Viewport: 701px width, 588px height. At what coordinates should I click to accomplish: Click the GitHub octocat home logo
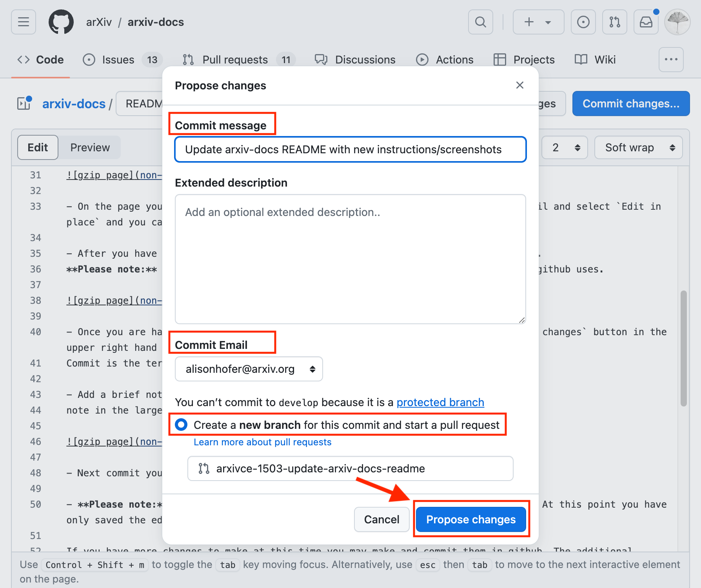(61, 22)
